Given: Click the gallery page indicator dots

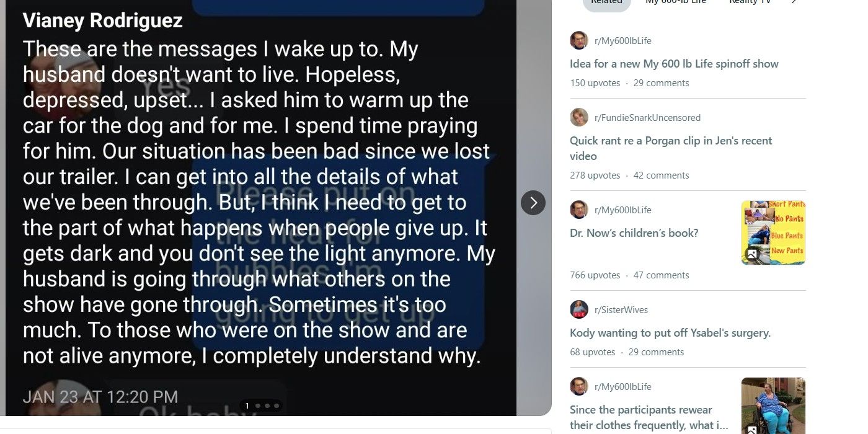Looking at the screenshot, I should tap(261, 406).
